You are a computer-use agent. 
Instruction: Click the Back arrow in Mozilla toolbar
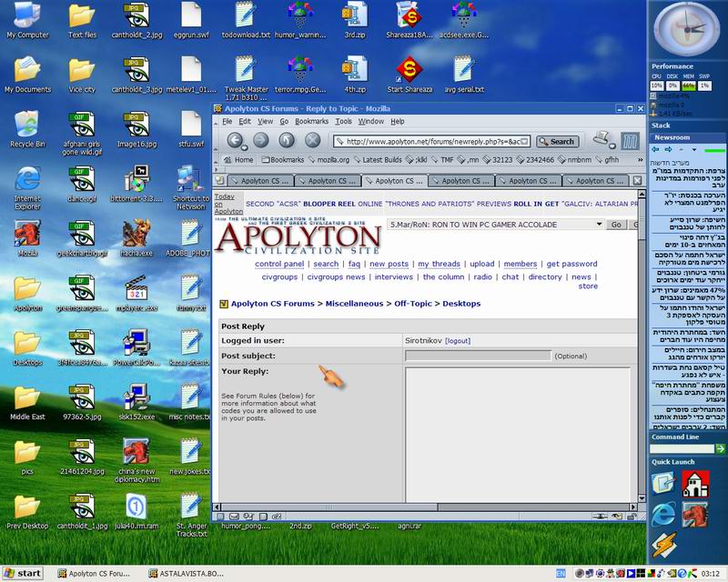pyautogui.click(x=235, y=140)
